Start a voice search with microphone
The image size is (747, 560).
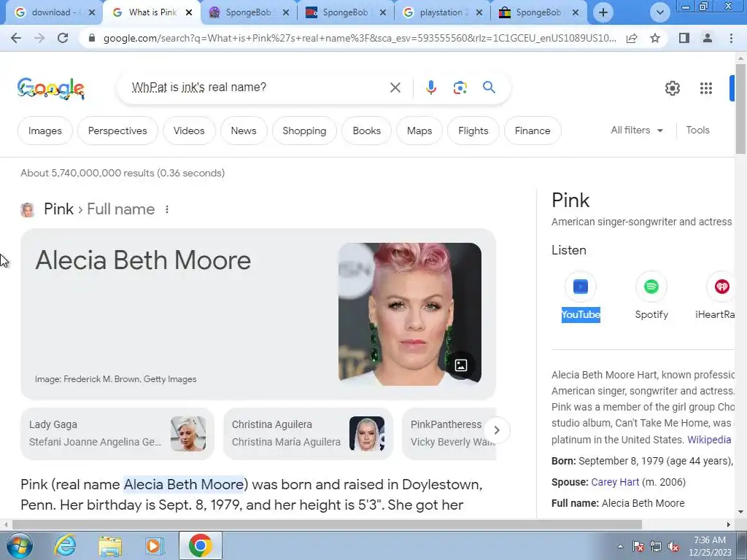click(430, 87)
